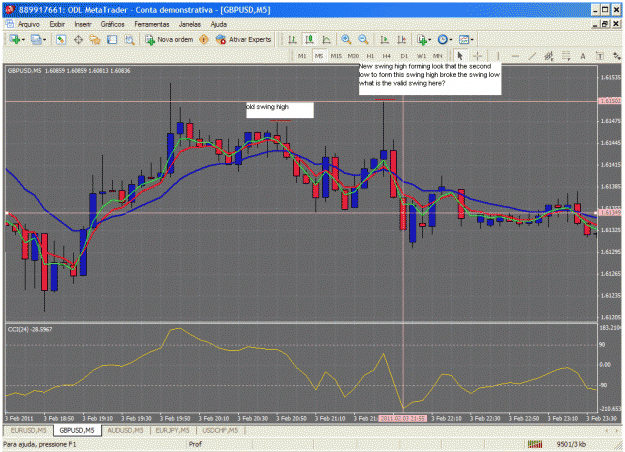Screen dimensions: 625x452
Task: Select the H1 timeframe
Action: click(x=370, y=56)
